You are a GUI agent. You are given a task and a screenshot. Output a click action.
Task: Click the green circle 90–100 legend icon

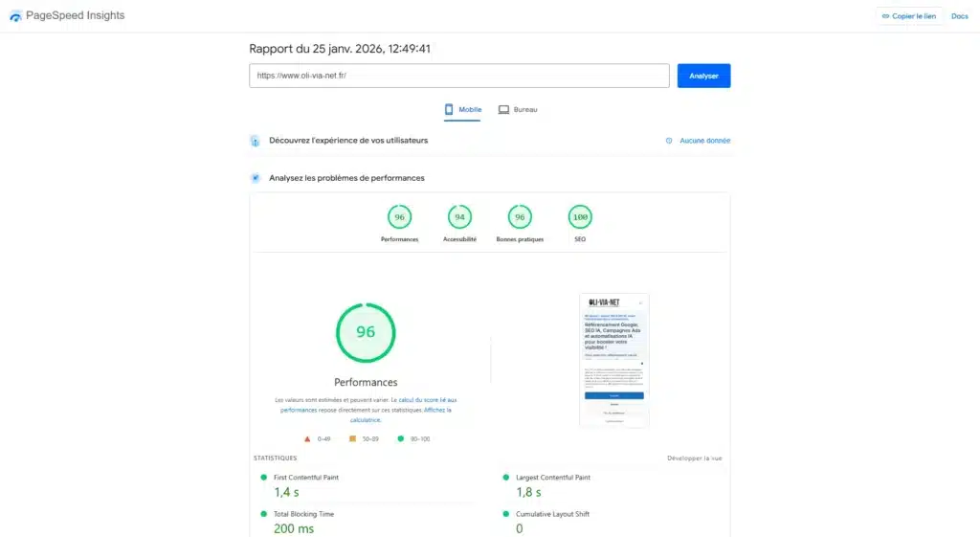tap(401, 438)
